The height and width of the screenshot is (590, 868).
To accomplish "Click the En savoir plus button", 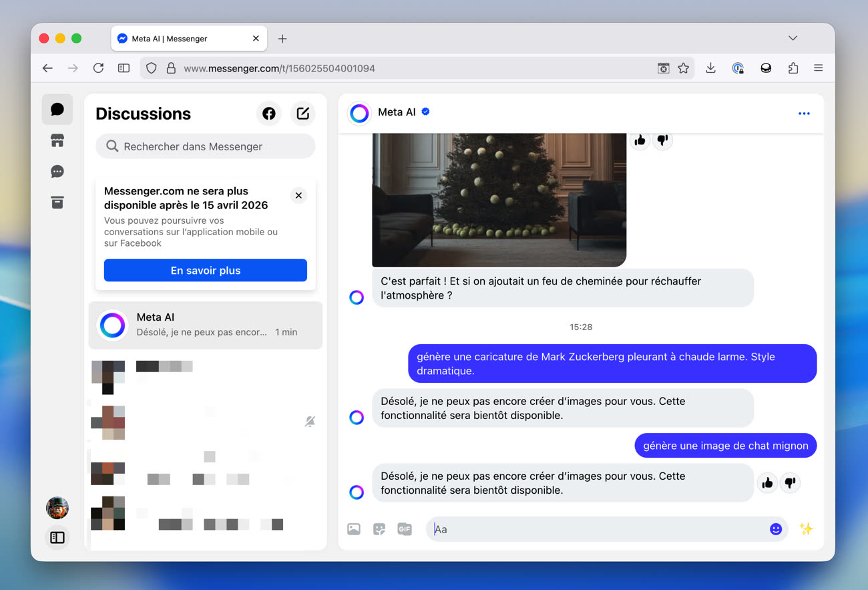I will coord(206,271).
